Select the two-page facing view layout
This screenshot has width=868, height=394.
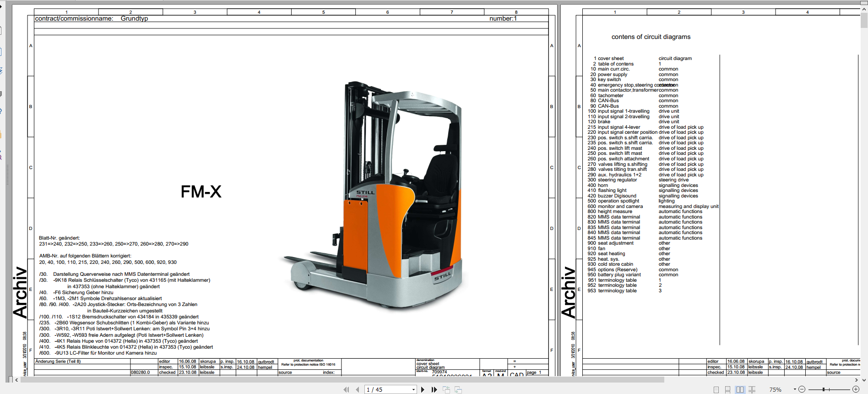(740, 390)
